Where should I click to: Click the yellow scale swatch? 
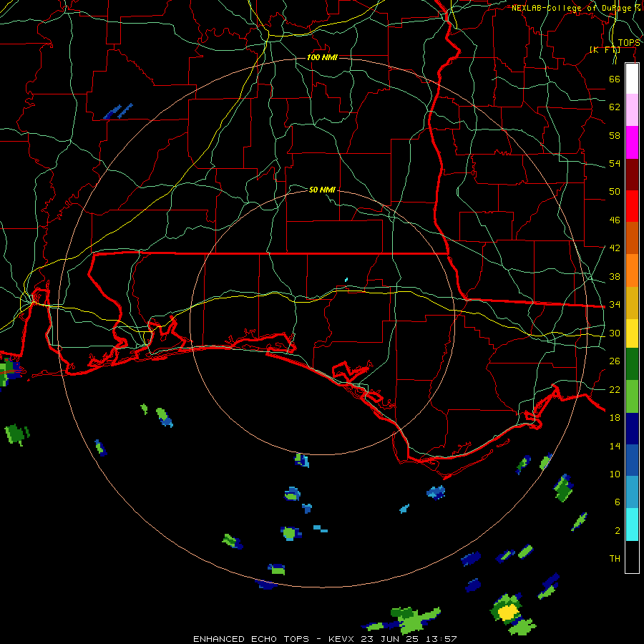pyautogui.click(x=632, y=333)
